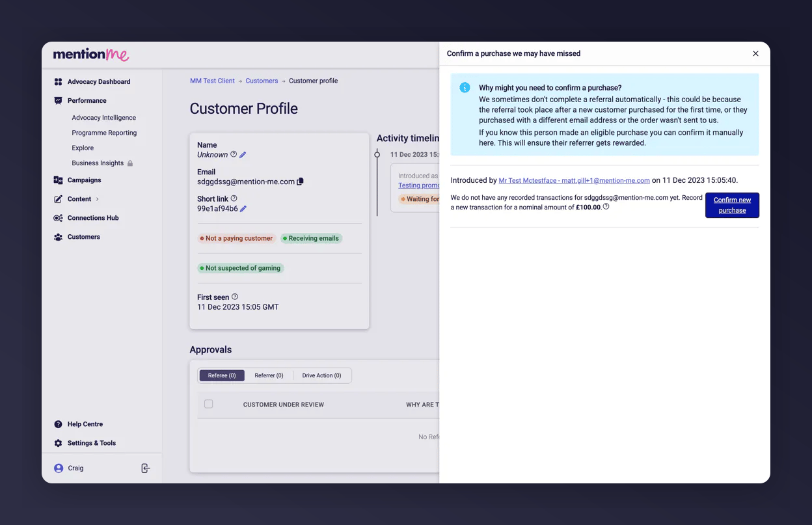Click the email sdggdssg@mention-me.com in profile card
Viewport: 812px width, 525px height.
click(246, 182)
